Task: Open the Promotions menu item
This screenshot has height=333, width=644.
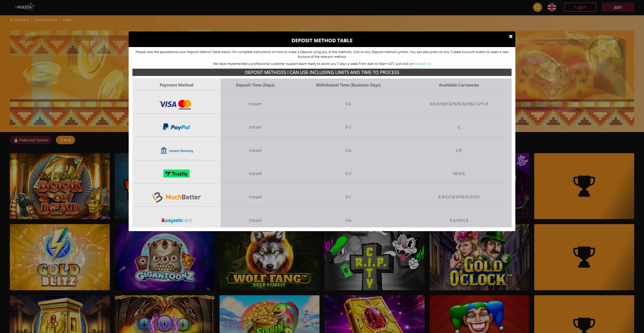Action: [x=19, y=20]
